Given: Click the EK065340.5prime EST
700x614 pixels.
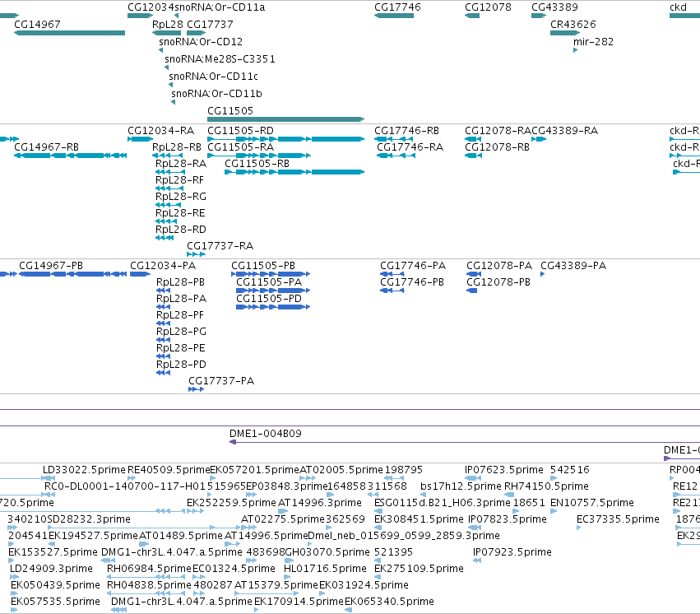Looking at the screenshot, I should (348, 610).
